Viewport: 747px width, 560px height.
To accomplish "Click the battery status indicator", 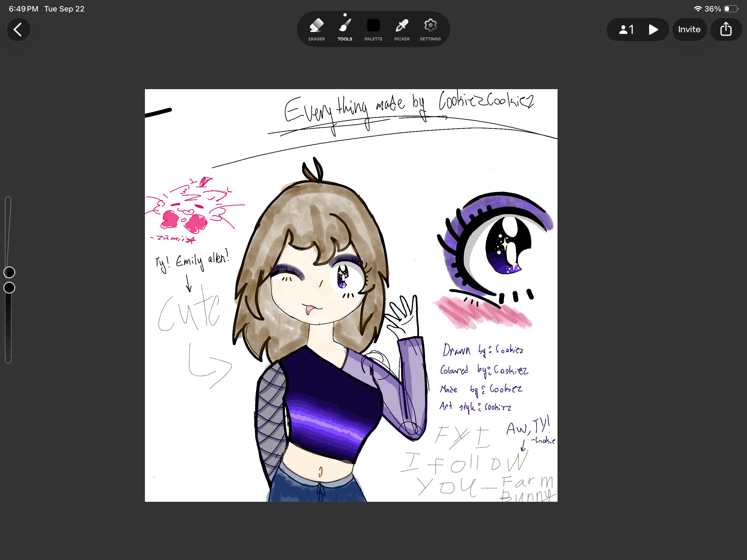I will tap(731, 9).
